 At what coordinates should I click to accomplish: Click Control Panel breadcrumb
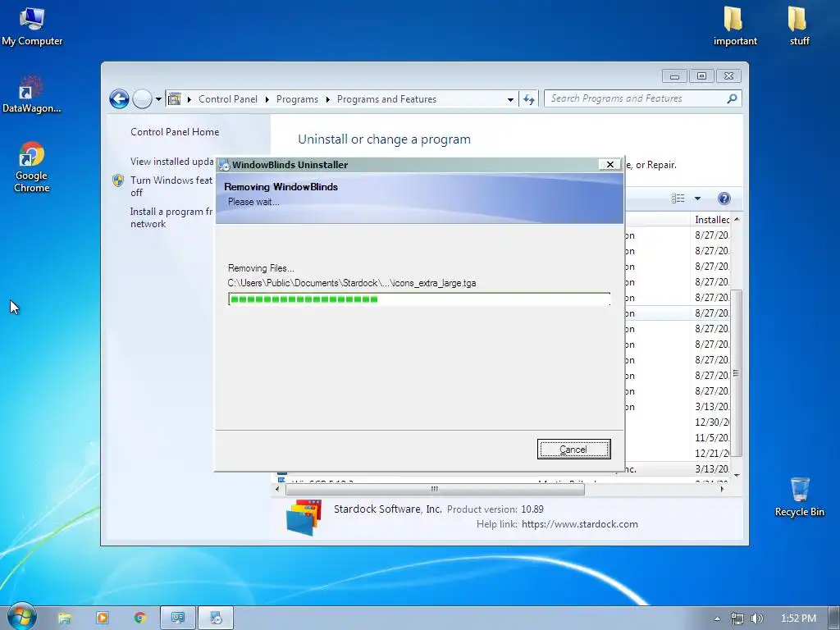228,99
